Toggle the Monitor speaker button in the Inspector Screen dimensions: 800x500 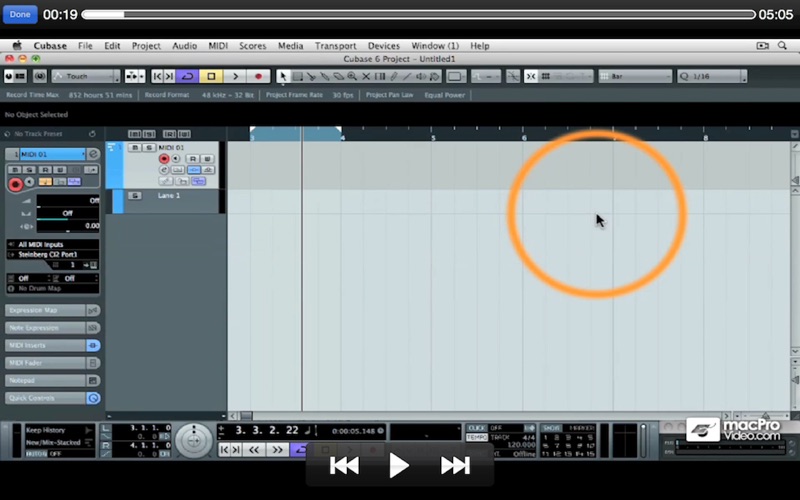click(x=30, y=182)
